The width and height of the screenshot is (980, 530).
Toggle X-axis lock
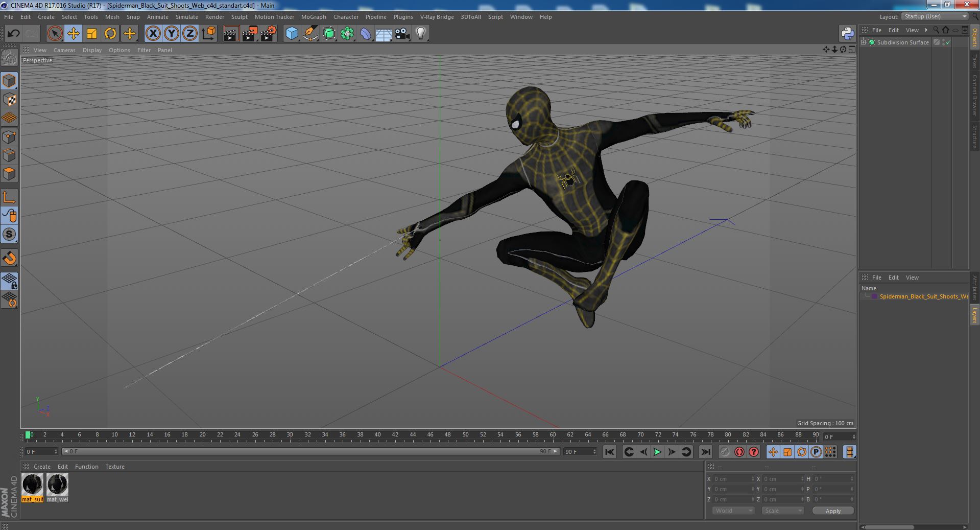(153, 34)
